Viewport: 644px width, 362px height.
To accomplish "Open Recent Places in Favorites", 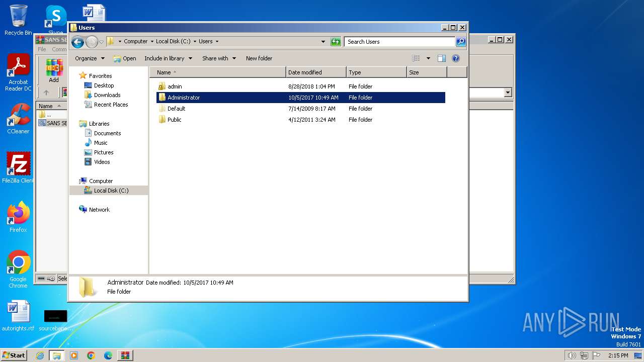I will (x=111, y=105).
